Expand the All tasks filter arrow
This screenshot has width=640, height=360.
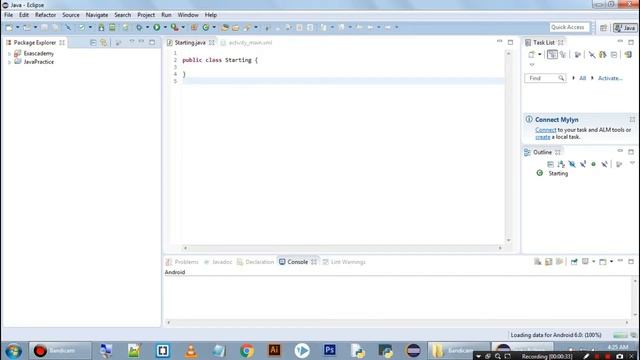[x=573, y=78]
